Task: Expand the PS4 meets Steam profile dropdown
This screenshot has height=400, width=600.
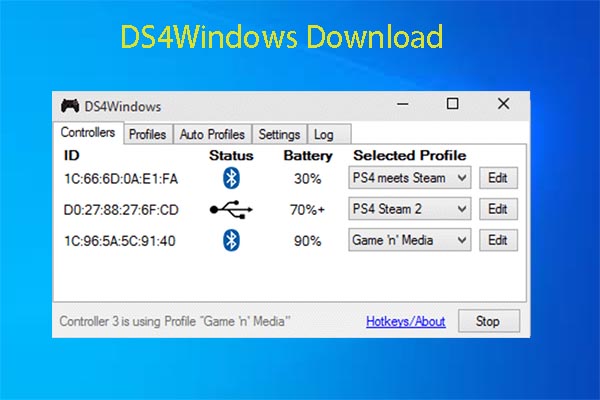Action: pos(409,178)
